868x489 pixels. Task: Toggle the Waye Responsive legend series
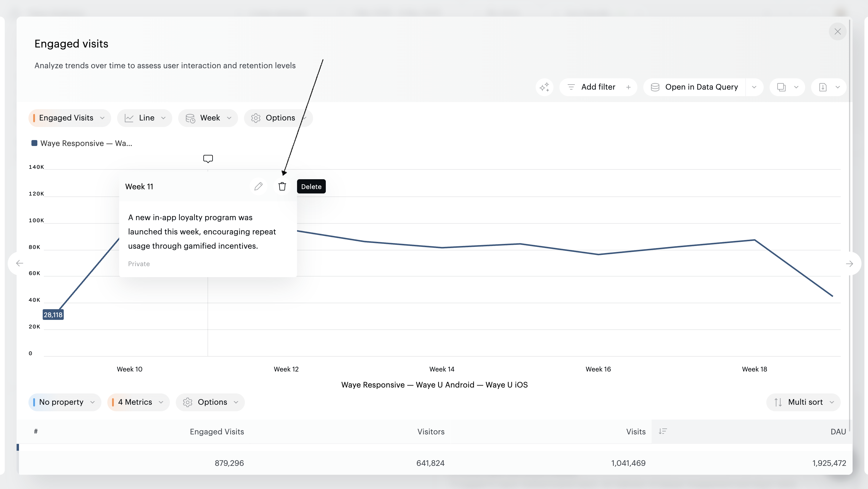point(82,143)
